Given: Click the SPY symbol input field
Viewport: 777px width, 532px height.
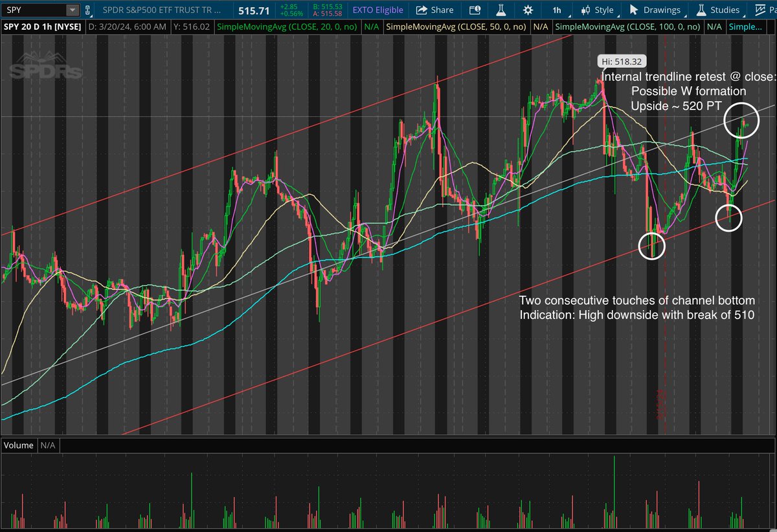Looking at the screenshot, I should (35, 10).
